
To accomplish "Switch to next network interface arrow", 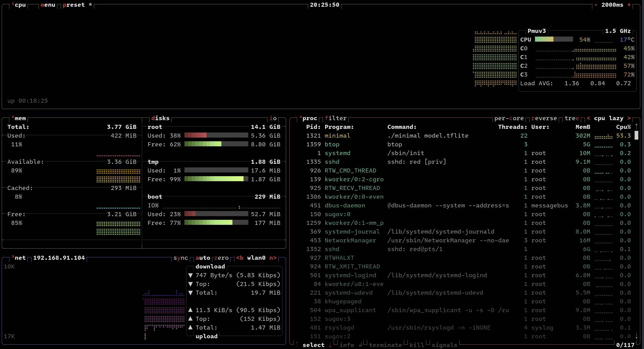I will click(x=273, y=258).
